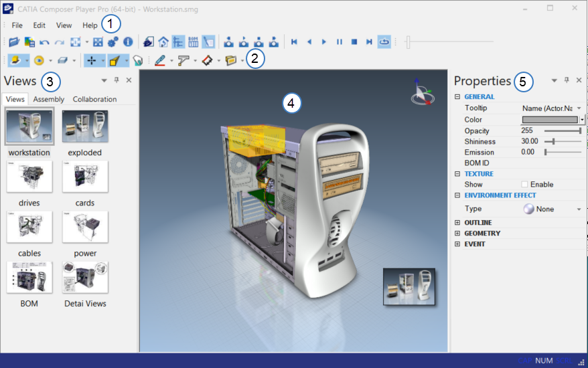The width and height of the screenshot is (588, 368).
Task: Expand the OUTLINE section
Action: [x=457, y=223]
